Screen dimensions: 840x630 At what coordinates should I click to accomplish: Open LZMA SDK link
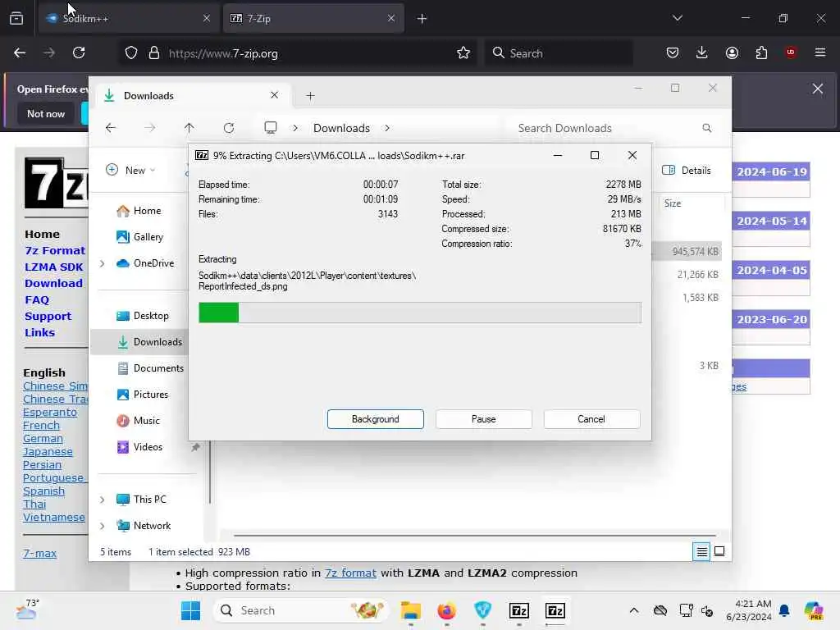click(x=54, y=267)
